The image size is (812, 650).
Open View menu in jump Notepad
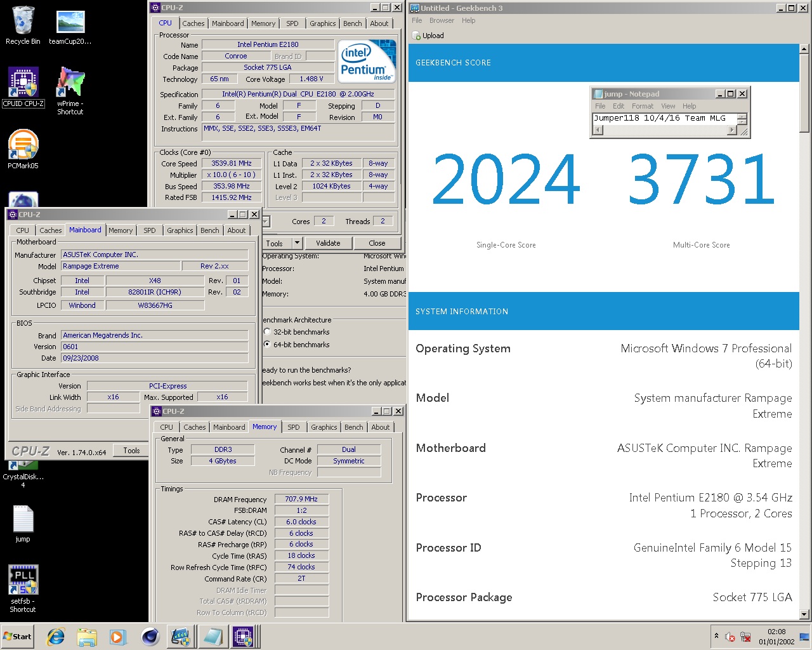pos(668,106)
